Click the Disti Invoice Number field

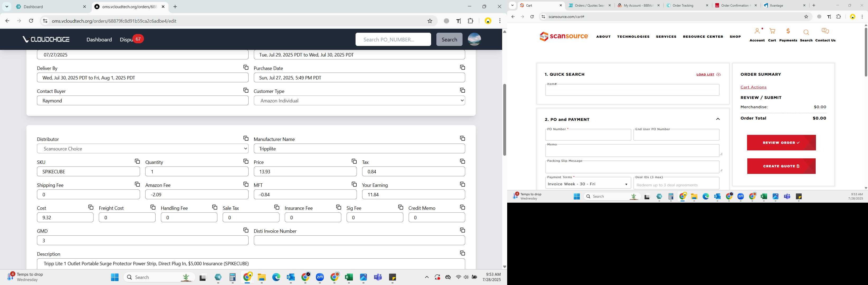point(359,240)
